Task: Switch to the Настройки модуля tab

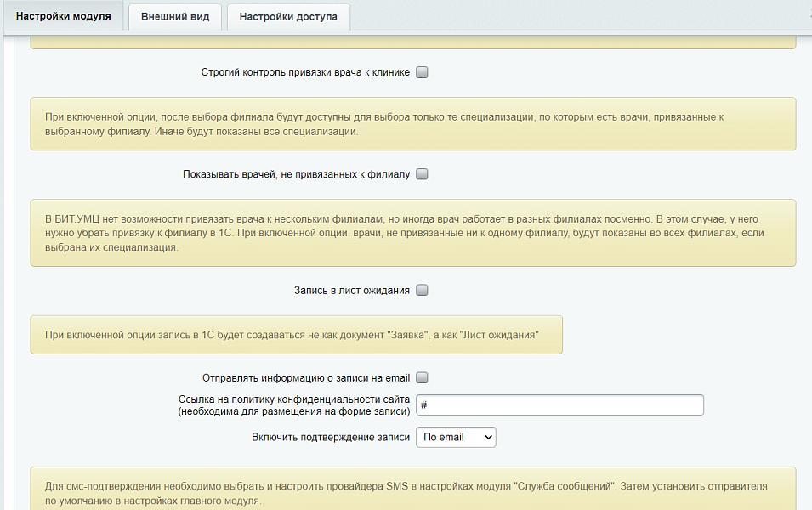Action: pyautogui.click(x=63, y=17)
